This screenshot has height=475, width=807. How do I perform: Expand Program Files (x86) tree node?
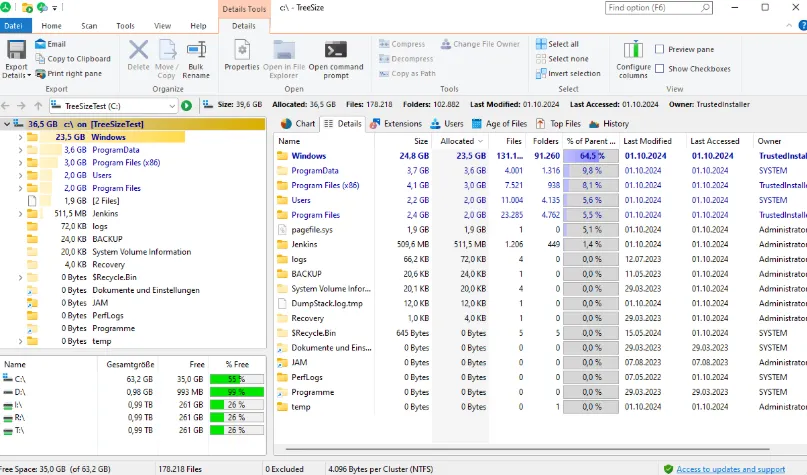click(20, 163)
